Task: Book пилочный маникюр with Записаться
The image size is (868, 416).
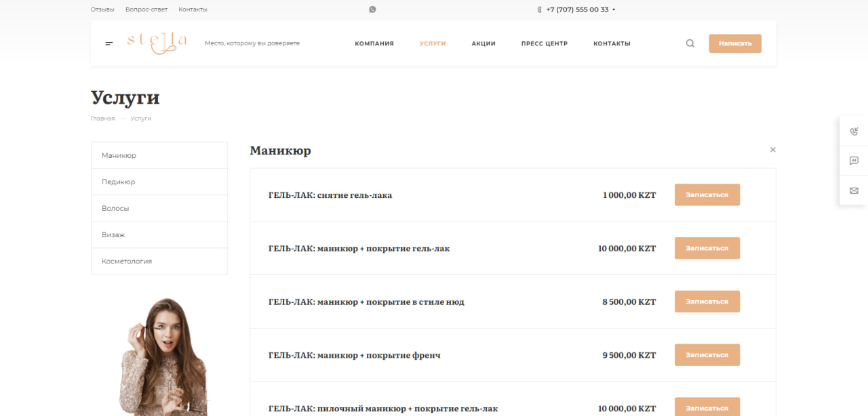Action: pos(707,407)
